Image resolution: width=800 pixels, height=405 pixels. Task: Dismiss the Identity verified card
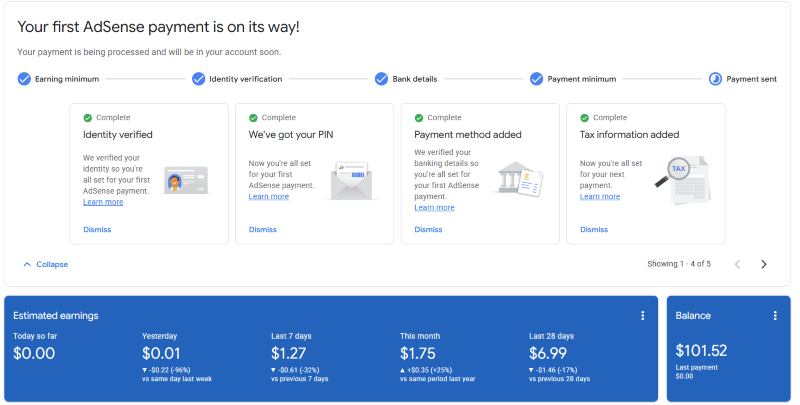tap(97, 229)
